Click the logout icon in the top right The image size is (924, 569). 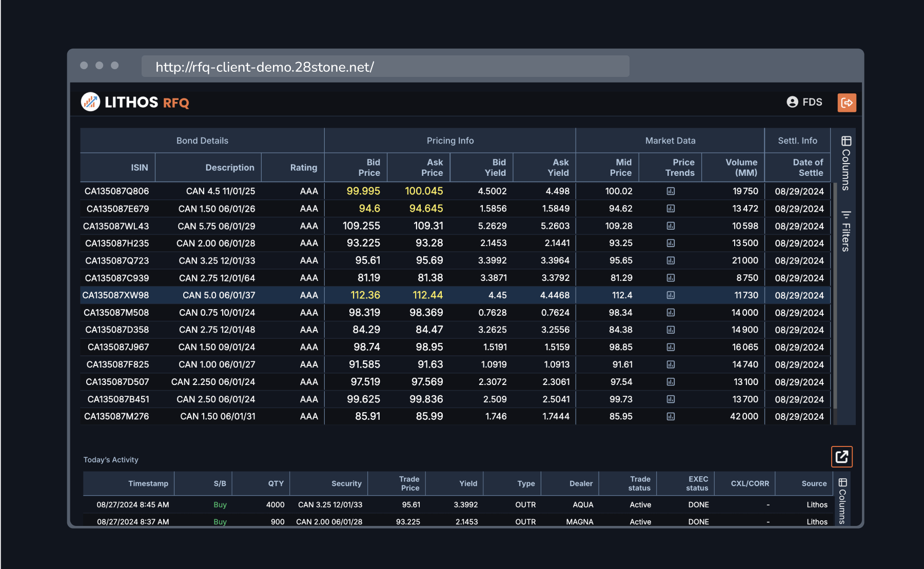coord(847,103)
